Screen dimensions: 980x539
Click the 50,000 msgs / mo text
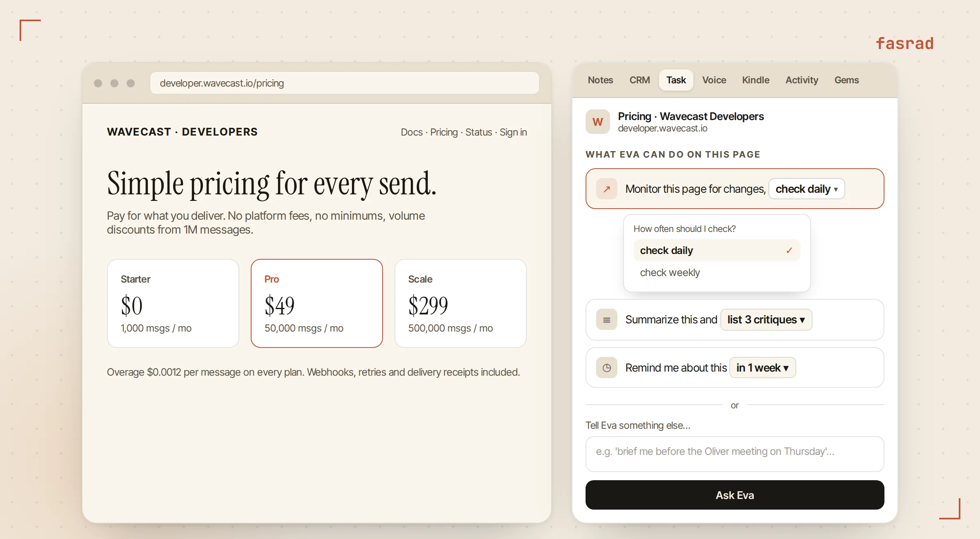coord(304,328)
